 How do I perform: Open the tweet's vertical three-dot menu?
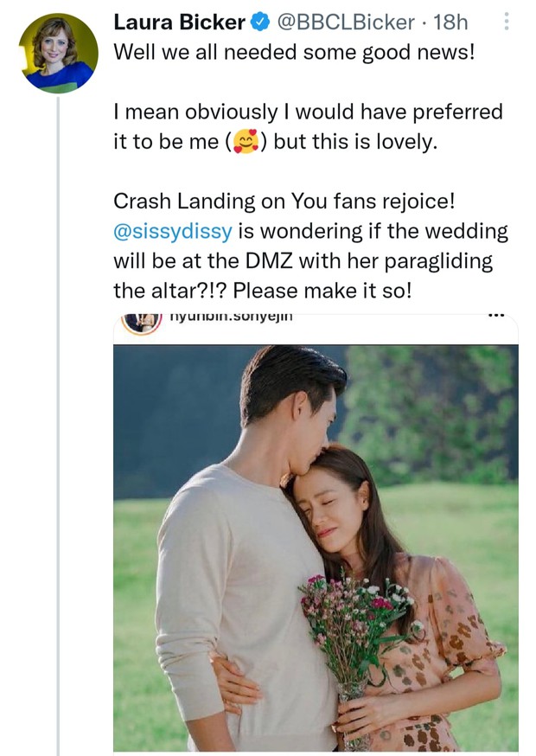pos(505,22)
